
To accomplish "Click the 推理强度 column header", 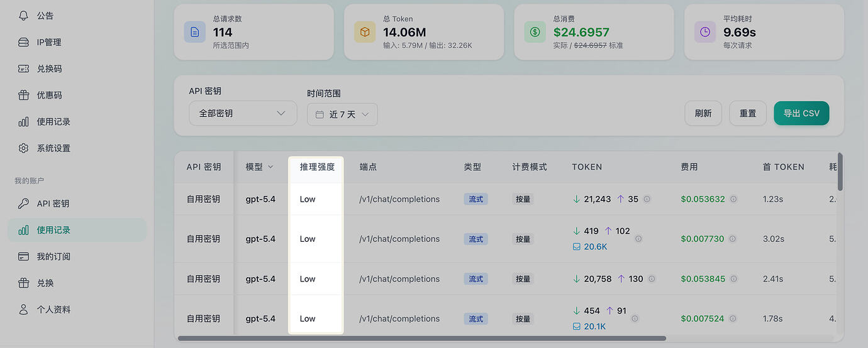I will [x=317, y=167].
